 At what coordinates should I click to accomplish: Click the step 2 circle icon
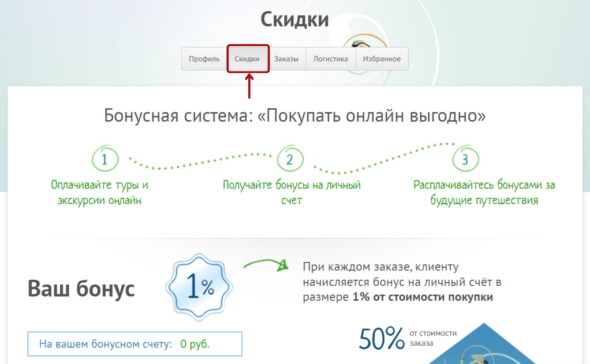point(290,159)
